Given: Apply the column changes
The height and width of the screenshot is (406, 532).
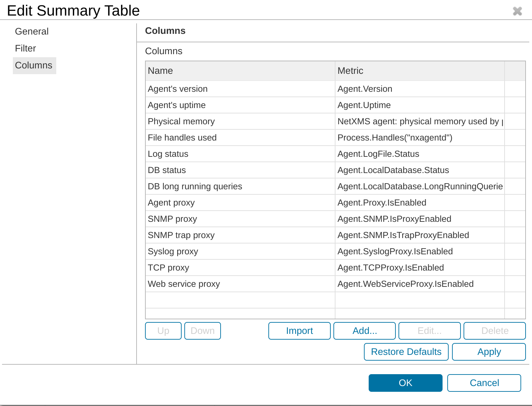Looking at the screenshot, I should point(489,352).
